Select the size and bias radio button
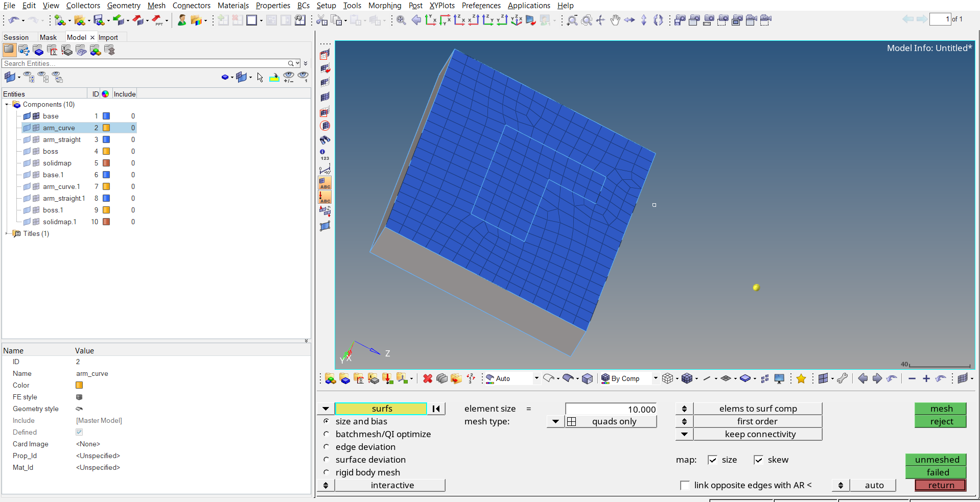The width and height of the screenshot is (980, 502). click(326, 421)
